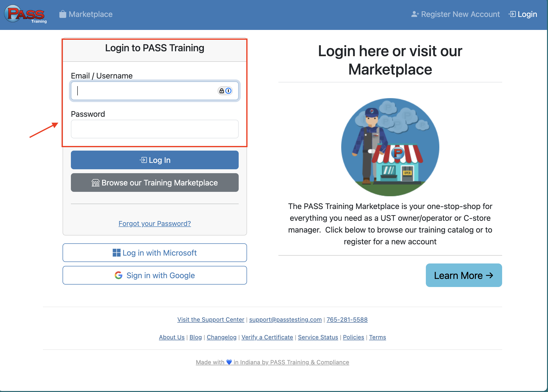The width and height of the screenshot is (548, 392).
Task: Click the Login link in navbar
Action: 523,14
